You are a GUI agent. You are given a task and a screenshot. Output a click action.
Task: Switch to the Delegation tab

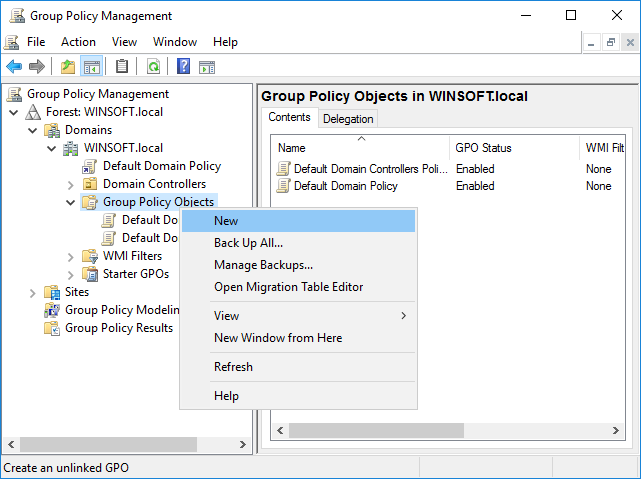tap(348, 119)
